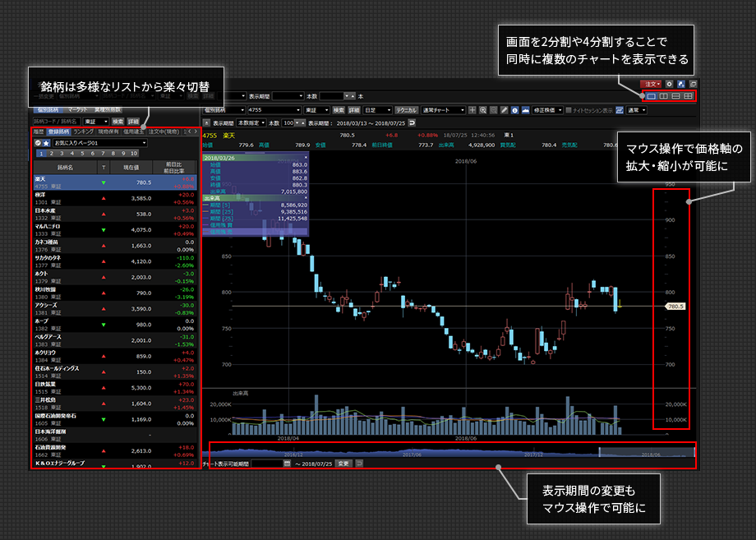Open the 通常チャート chart type dropdown

tap(443, 110)
